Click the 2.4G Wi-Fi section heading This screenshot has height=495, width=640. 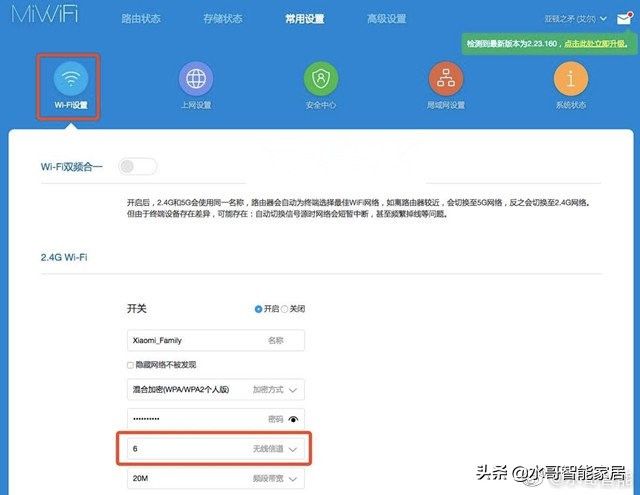pos(64,257)
